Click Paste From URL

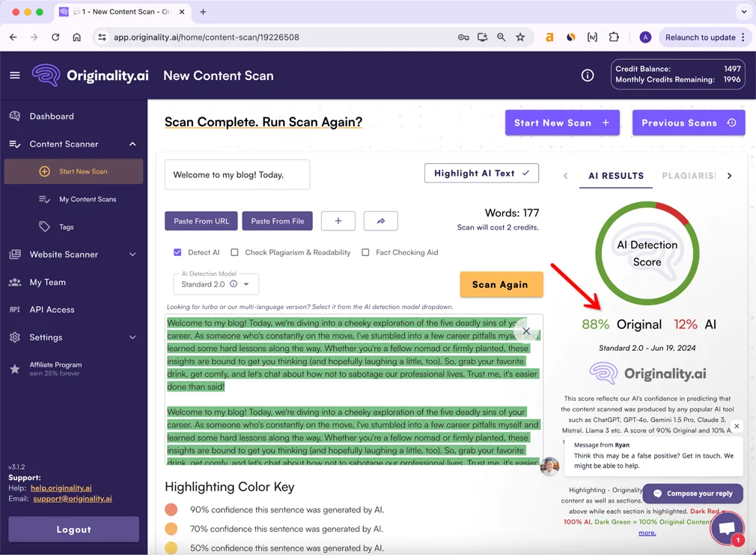201,221
